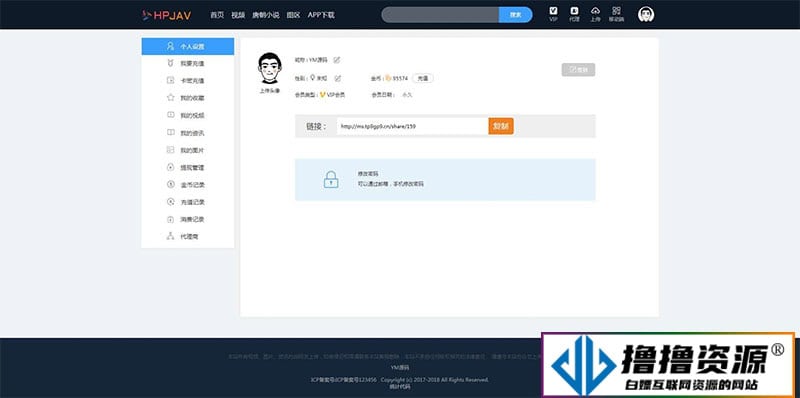Click the 充值 button beside coins
The height and width of the screenshot is (398, 800).
[x=422, y=78]
